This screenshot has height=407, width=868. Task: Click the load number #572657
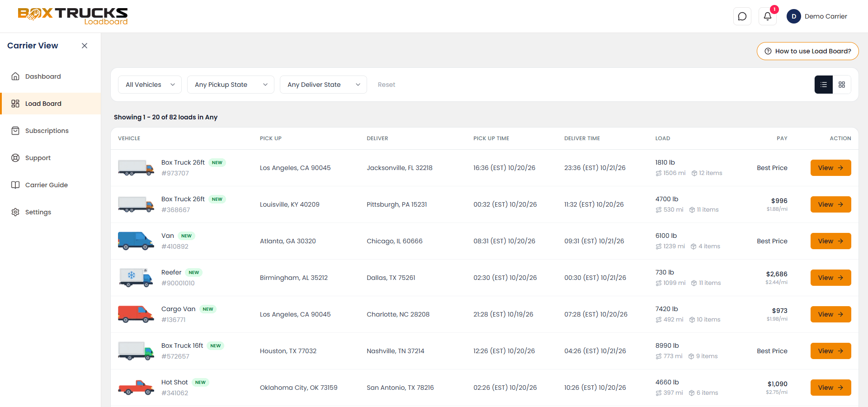pyautogui.click(x=175, y=356)
